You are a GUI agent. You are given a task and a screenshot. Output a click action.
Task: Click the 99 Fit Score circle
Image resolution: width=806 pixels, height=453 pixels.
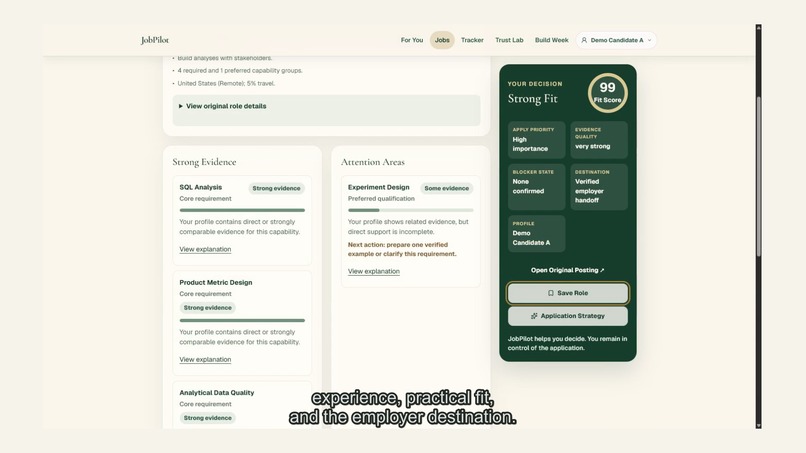(x=608, y=93)
